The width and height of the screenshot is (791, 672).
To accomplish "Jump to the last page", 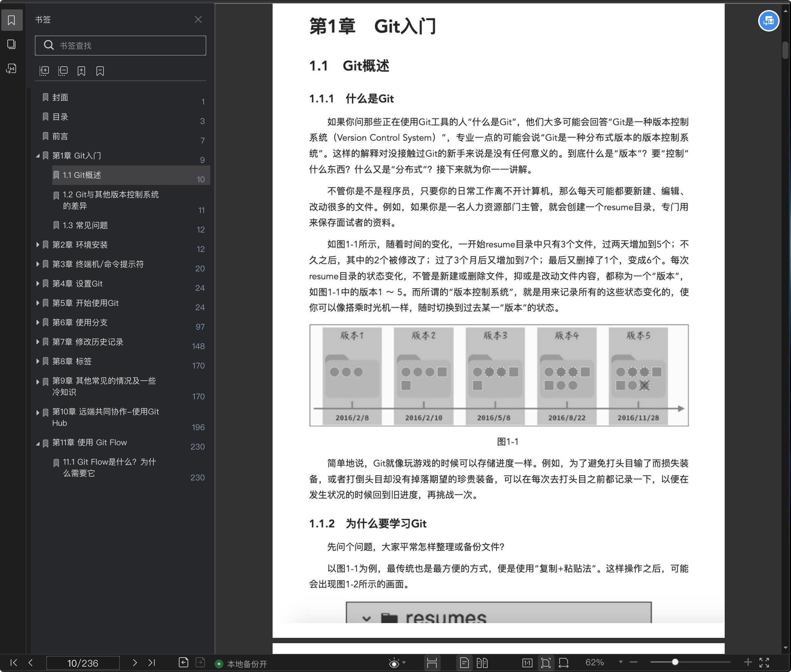I will pos(152,663).
